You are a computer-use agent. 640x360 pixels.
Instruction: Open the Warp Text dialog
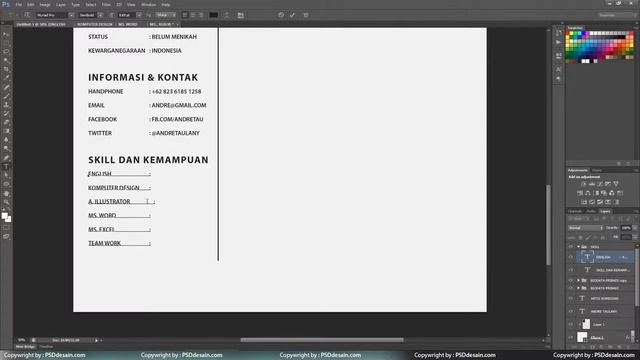point(227,15)
